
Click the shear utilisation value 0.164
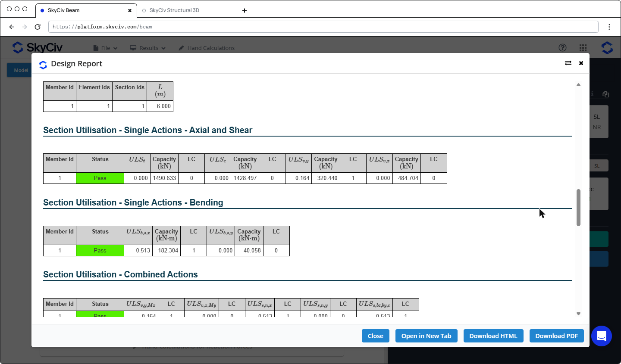[x=302, y=178]
